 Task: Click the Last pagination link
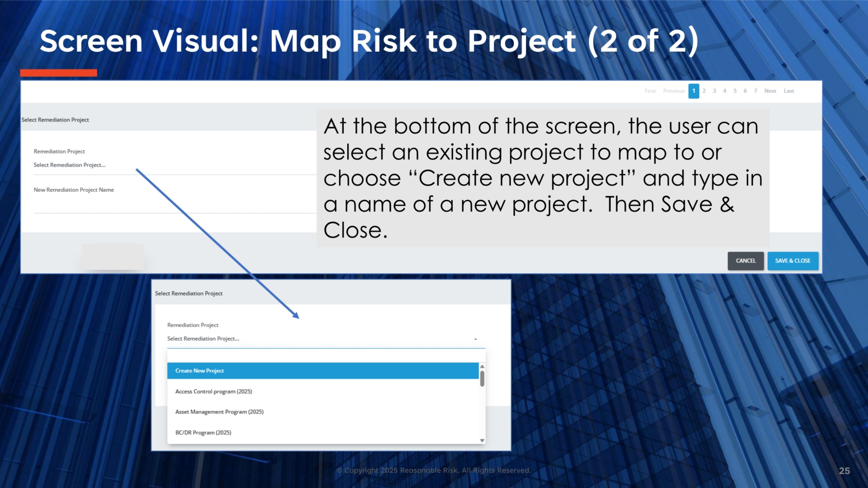[x=789, y=91]
